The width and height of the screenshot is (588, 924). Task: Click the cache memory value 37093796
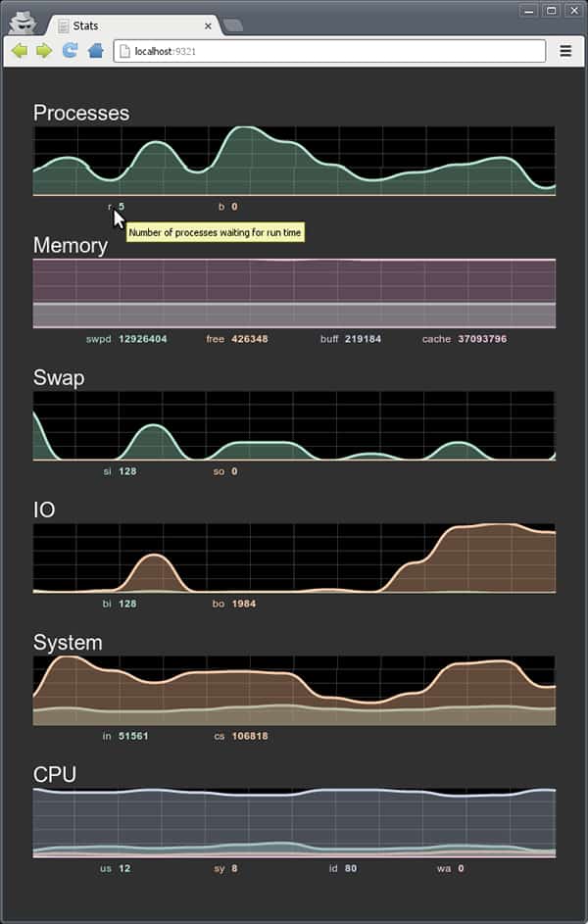pyautogui.click(x=482, y=339)
